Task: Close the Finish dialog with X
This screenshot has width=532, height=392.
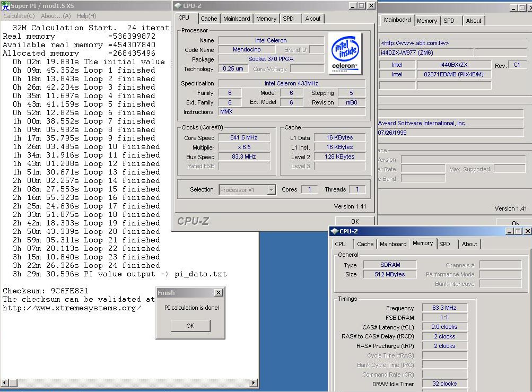Action: [219, 293]
